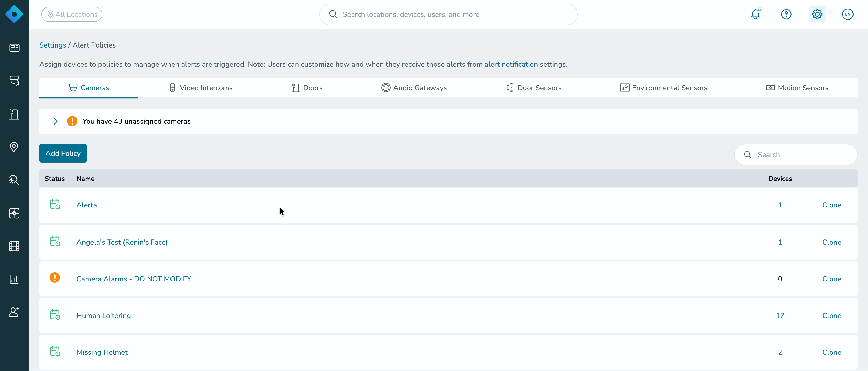Screen dimensions: 868x371
Task: Expand the unassigned cameras section chevron
Action: [56, 121]
